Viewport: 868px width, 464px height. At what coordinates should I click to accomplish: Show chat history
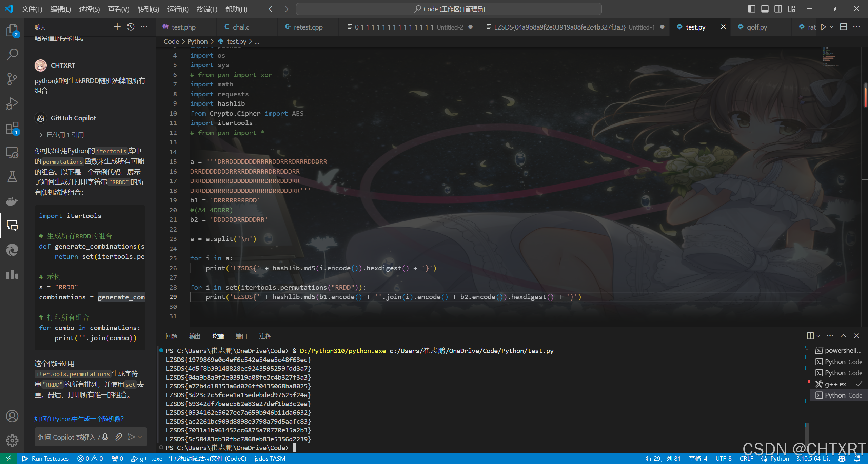point(131,27)
